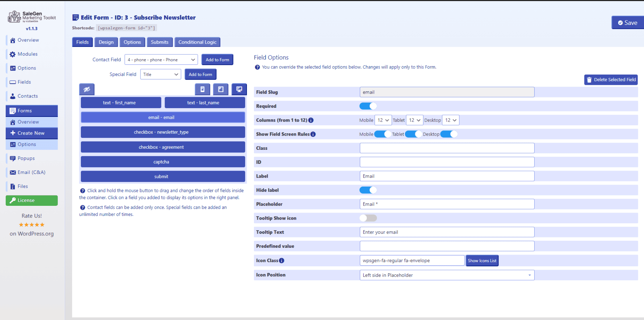Open the Contact Field dropdown

[161, 59]
